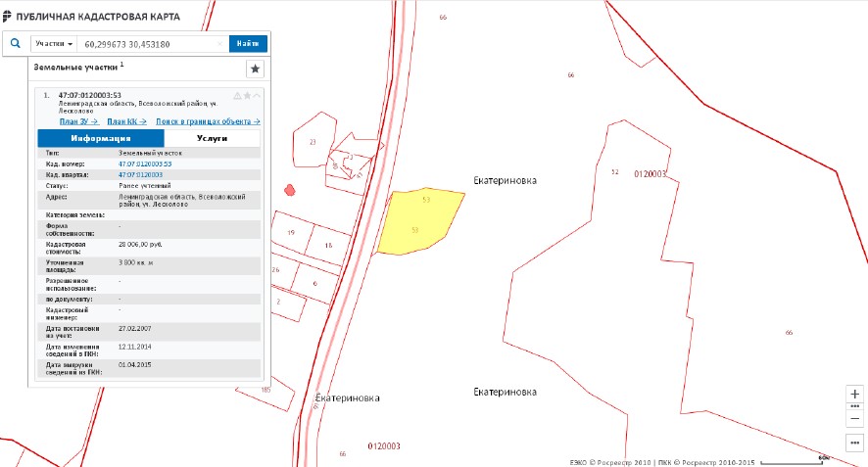
Task: Click cadastral number link 47:07:0120003:53
Action: pyautogui.click(x=145, y=163)
